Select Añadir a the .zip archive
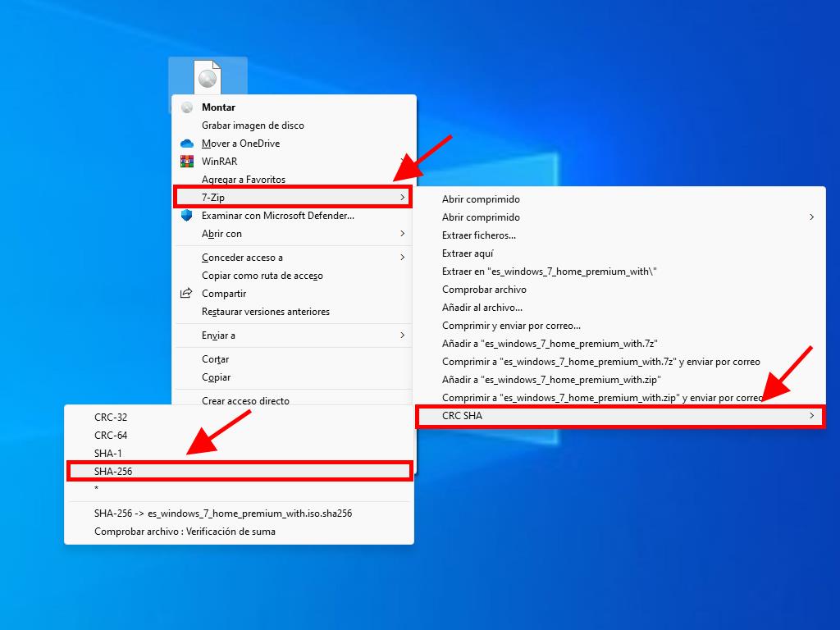The width and height of the screenshot is (840, 630). (x=620, y=379)
